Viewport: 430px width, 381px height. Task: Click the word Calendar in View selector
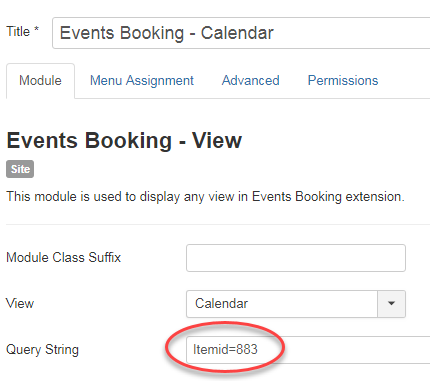click(x=221, y=304)
